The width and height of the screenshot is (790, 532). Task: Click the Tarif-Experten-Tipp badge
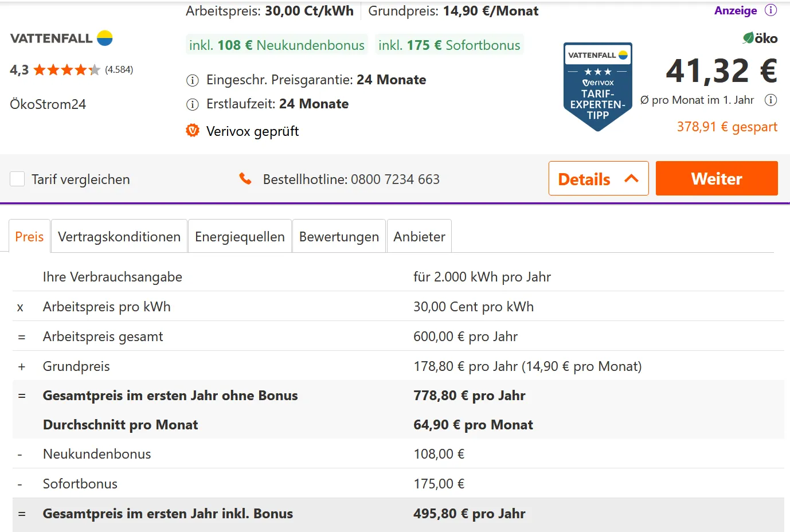tap(597, 87)
